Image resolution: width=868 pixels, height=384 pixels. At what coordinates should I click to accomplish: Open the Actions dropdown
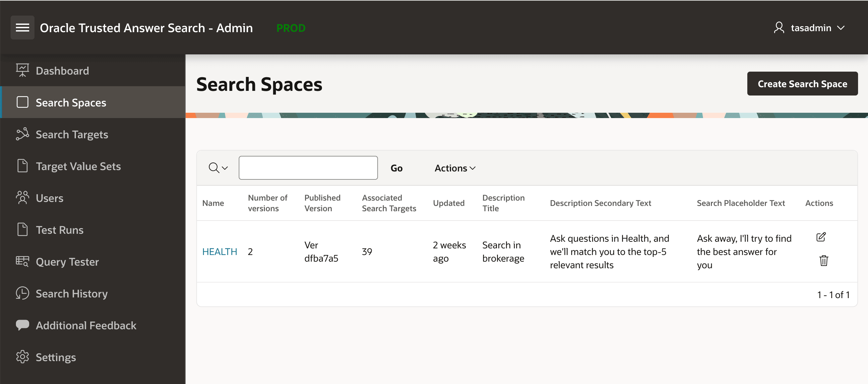coord(454,167)
